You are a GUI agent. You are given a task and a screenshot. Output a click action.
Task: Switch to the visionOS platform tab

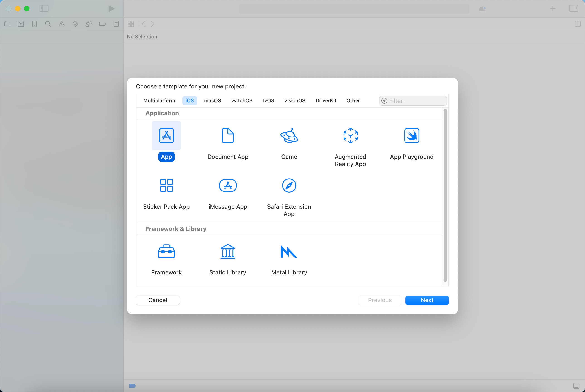click(x=295, y=100)
